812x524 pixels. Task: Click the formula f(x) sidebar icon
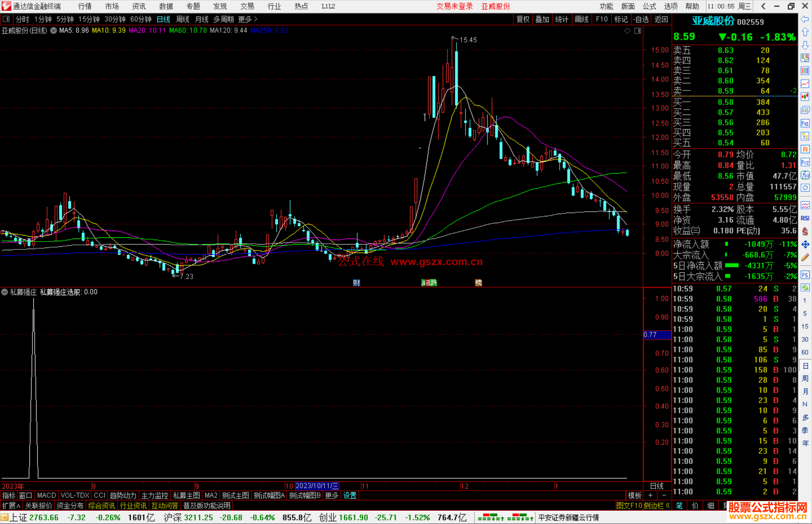(x=805, y=175)
